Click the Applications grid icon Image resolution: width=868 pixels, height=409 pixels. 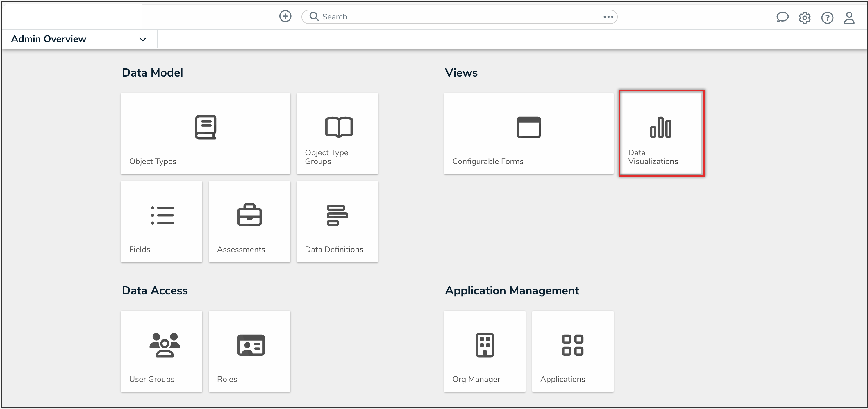click(572, 345)
